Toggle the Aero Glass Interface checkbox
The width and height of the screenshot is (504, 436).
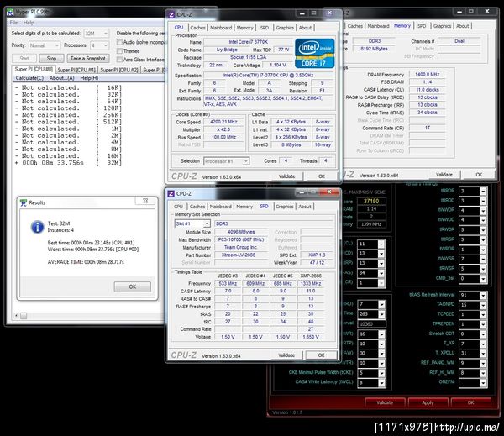(119, 60)
